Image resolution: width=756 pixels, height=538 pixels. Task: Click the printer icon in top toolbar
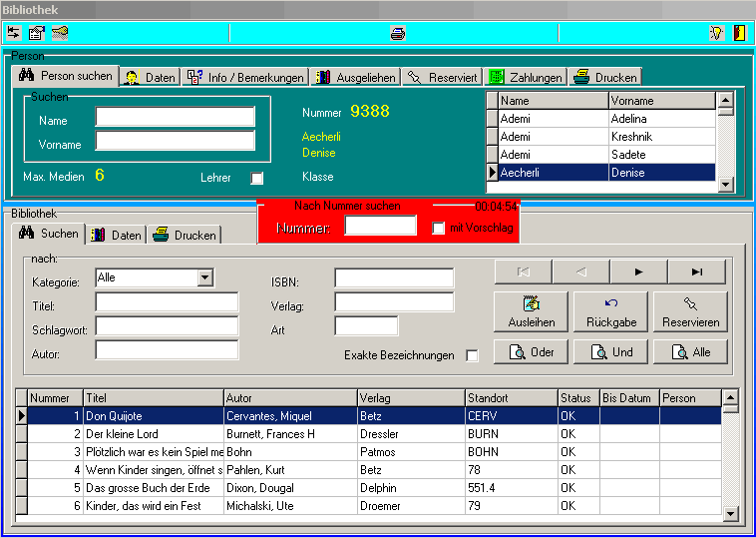pyautogui.click(x=398, y=33)
